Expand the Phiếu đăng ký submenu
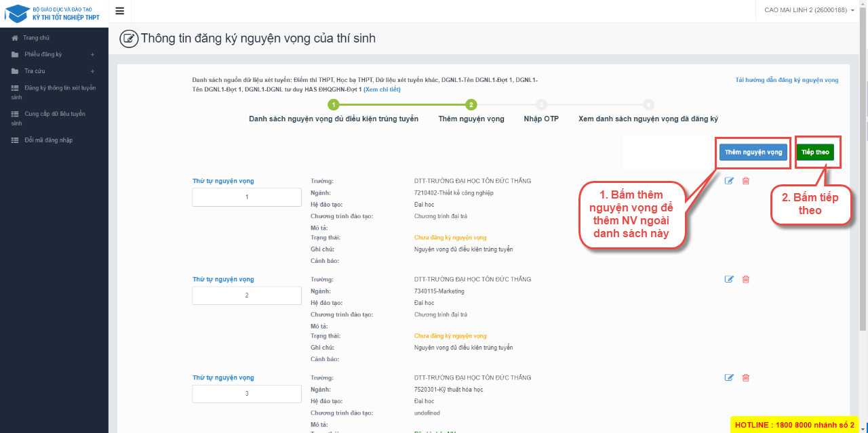This screenshot has height=433, width=868. point(92,54)
